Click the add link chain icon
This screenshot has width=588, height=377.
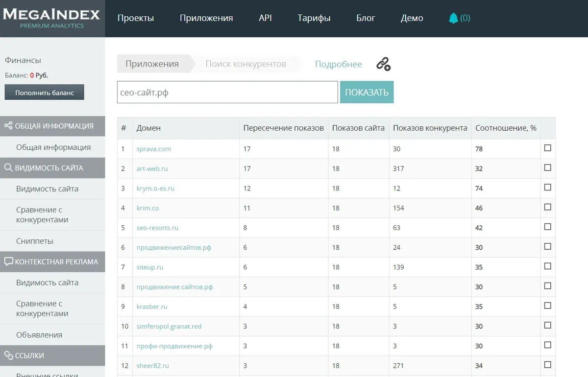pyautogui.click(x=383, y=64)
